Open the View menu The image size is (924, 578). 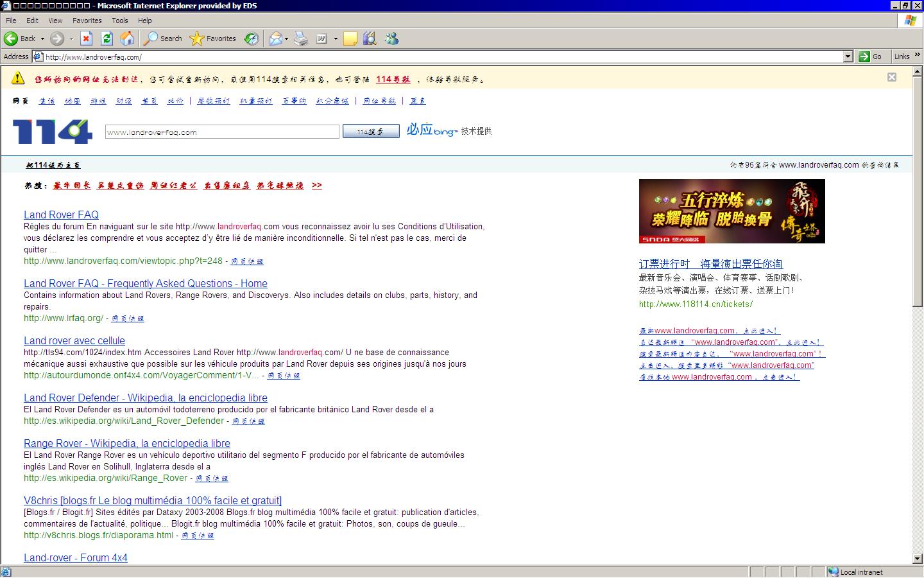[x=56, y=21]
